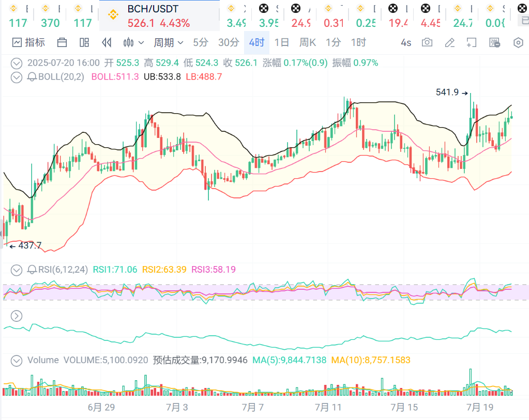
Task: Switch to the 1日 timeframe
Action: point(282,42)
